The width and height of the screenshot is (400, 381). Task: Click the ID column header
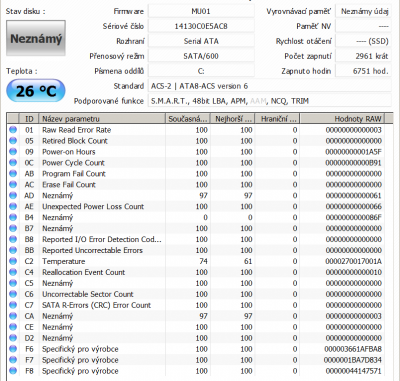(x=29, y=119)
